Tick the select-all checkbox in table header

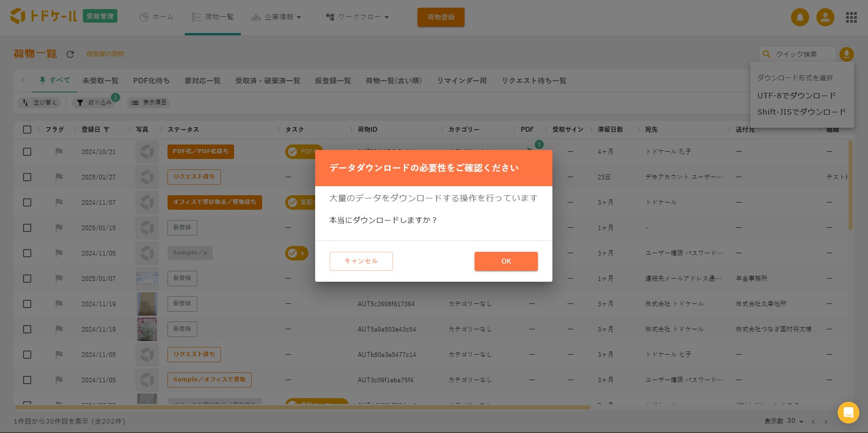pos(27,130)
